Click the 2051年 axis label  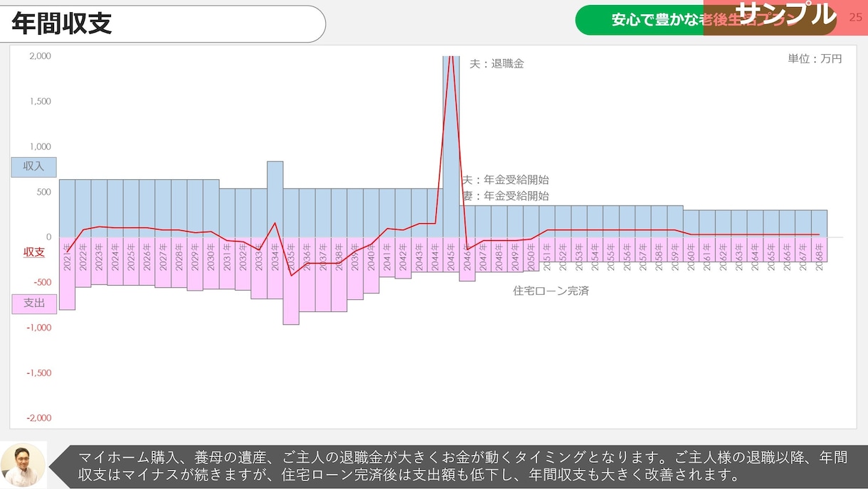(547, 257)
